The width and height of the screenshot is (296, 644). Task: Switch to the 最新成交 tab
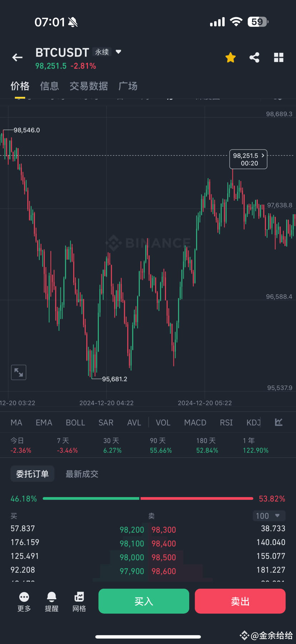pos(82,474)
